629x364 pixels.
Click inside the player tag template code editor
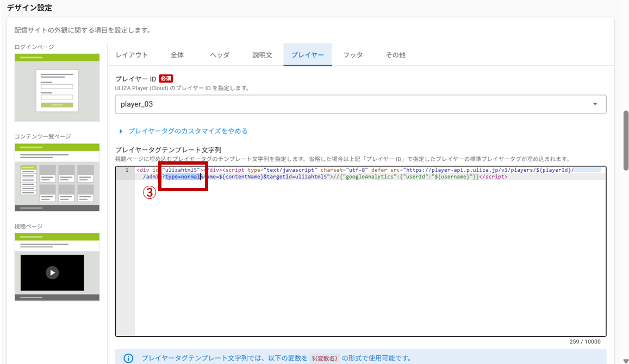click(360, 252)
